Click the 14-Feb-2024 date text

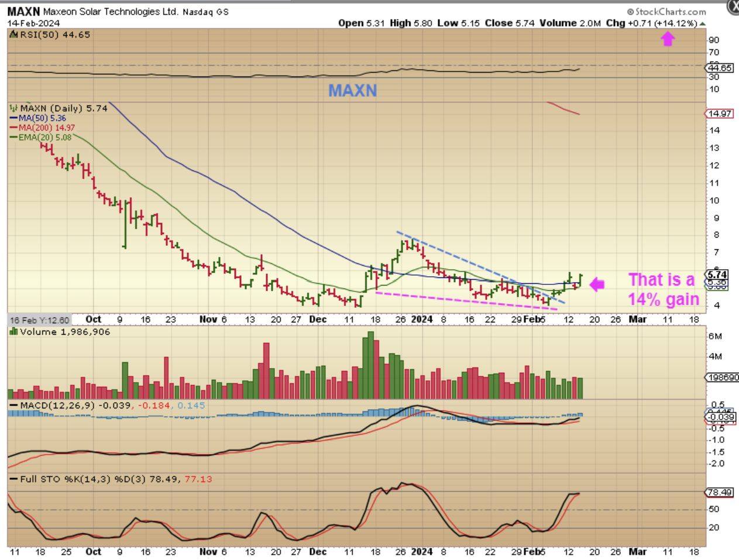(33, 23)
